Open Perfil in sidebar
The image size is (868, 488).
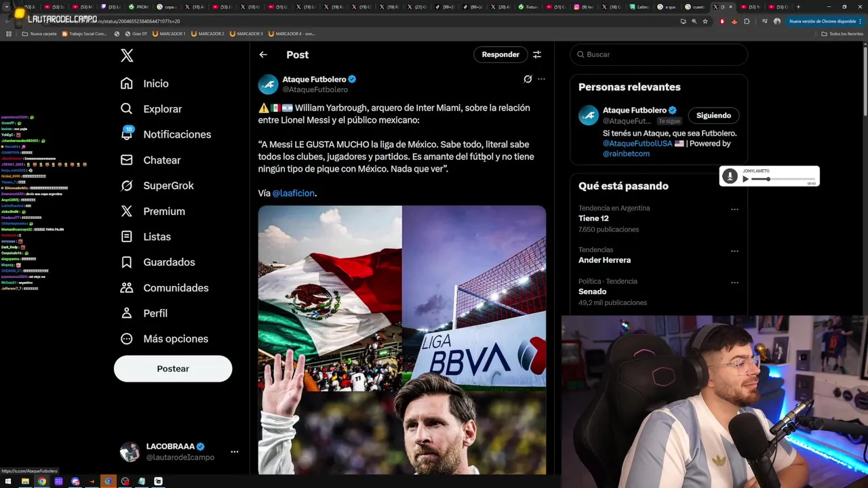[144, 313]
